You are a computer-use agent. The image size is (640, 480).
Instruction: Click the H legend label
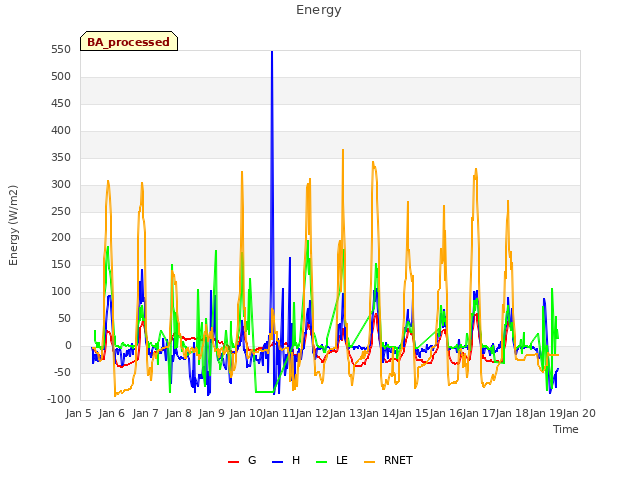[x=296, y=460]
